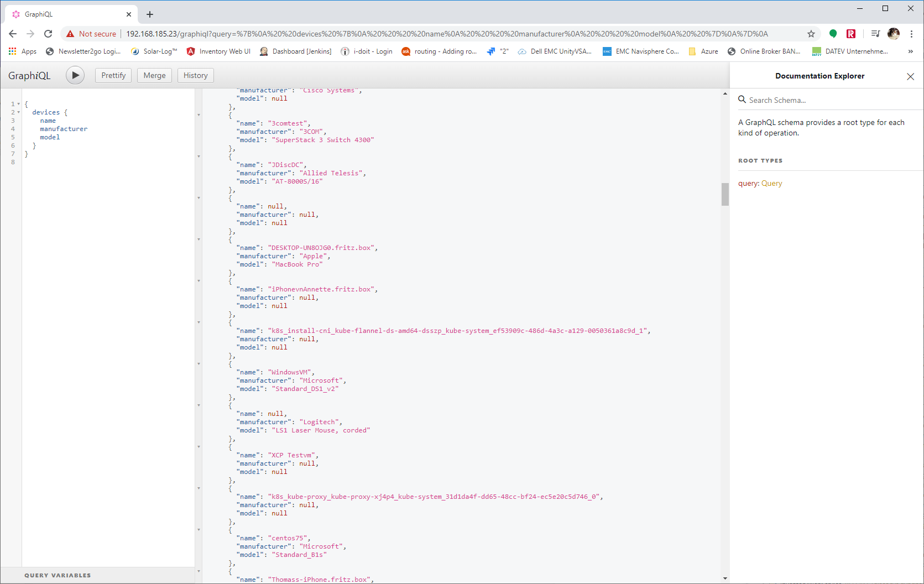Click the Prettify button
Screen dimensions: 924x584
(x=113, y=75)
